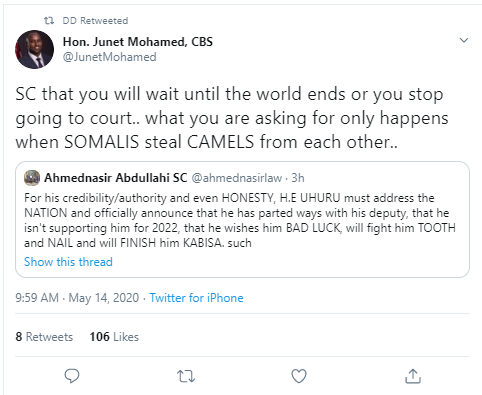The image size is (482, 395).
Task: Open Hon. Junet Mohamed, CBS profile name
Action: (x=138, y=42)
